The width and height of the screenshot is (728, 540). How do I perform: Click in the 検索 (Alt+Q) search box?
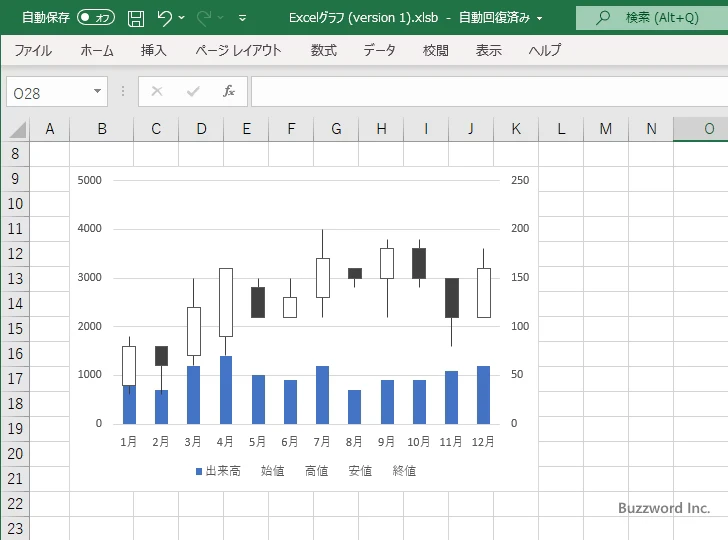652,18
